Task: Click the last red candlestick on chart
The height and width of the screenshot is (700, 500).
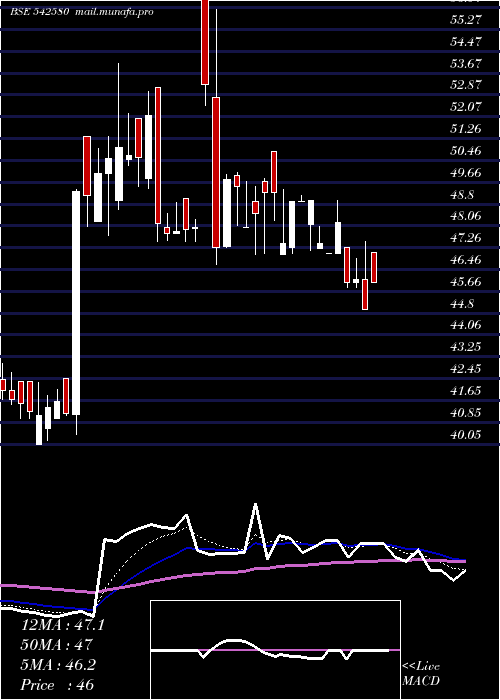Action: pyautogui.click(x=374, y=267)
